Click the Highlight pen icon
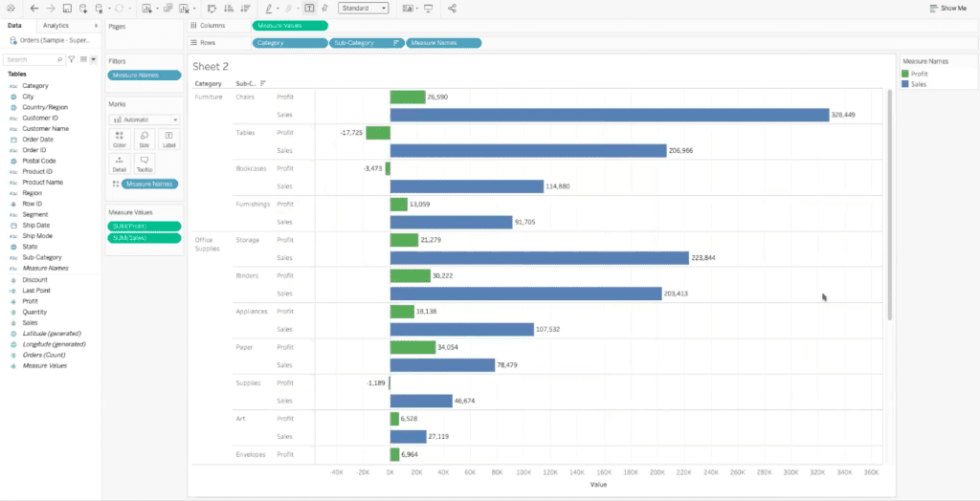 [269, 9]
